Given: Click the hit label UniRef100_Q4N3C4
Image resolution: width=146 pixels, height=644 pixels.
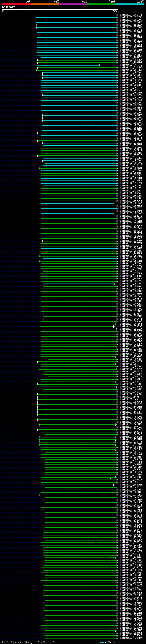Looking at the screenshot, I should (131, 324).
